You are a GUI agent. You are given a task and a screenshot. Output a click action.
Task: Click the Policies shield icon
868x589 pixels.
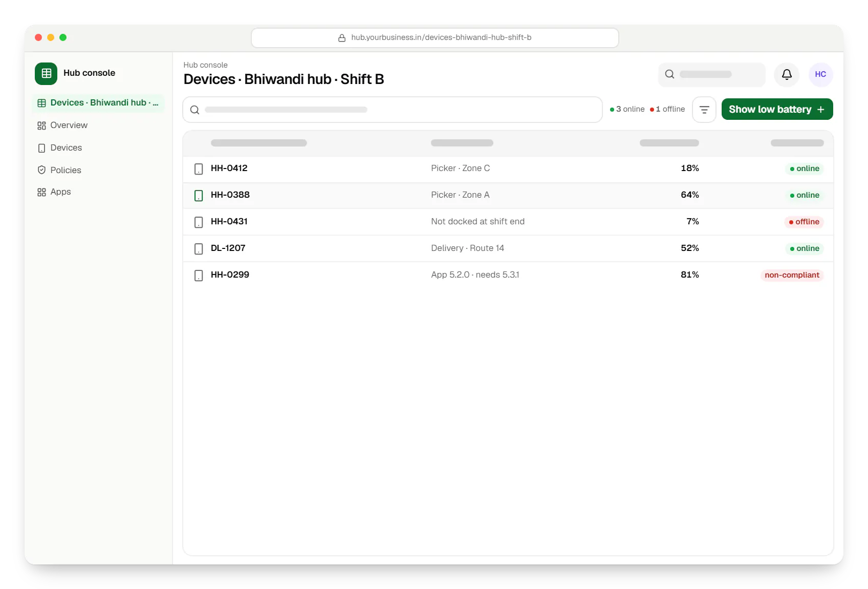(41, 170)
